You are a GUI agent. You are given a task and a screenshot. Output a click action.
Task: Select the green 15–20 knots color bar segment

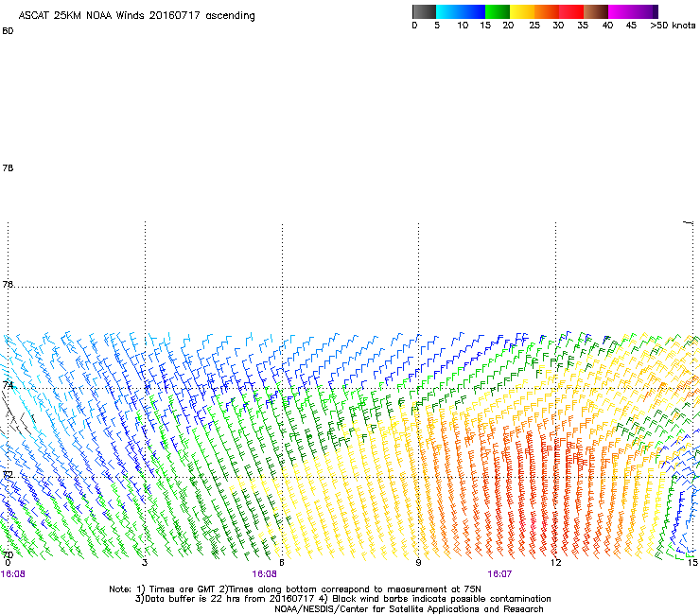click(498, 11)
